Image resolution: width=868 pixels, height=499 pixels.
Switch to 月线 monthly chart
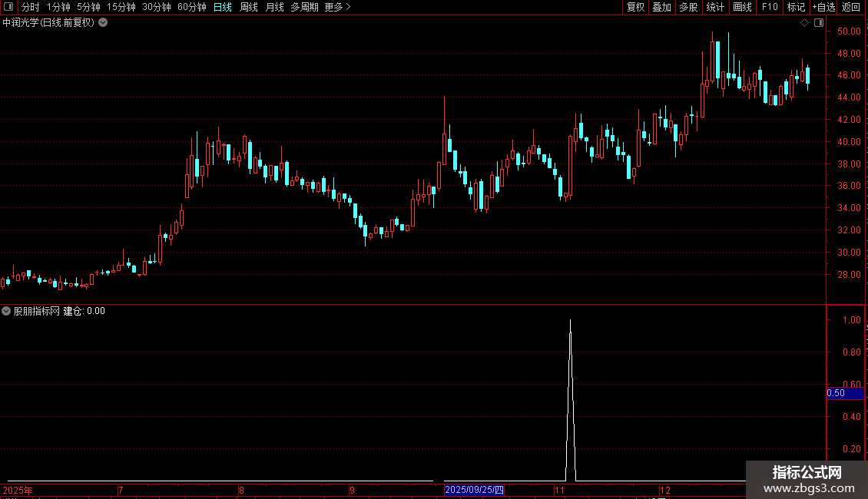coord(274,7)
